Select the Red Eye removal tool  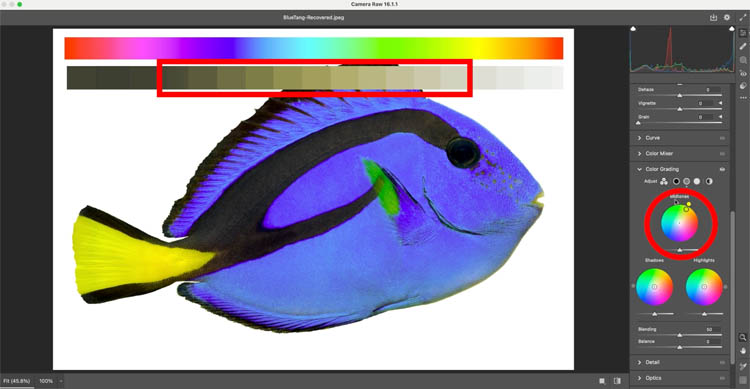tap(743, 73)
